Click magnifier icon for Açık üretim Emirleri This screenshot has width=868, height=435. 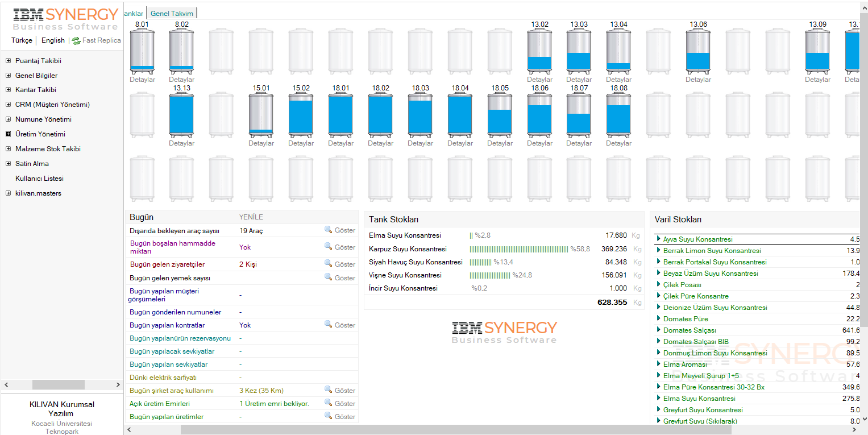329,403
